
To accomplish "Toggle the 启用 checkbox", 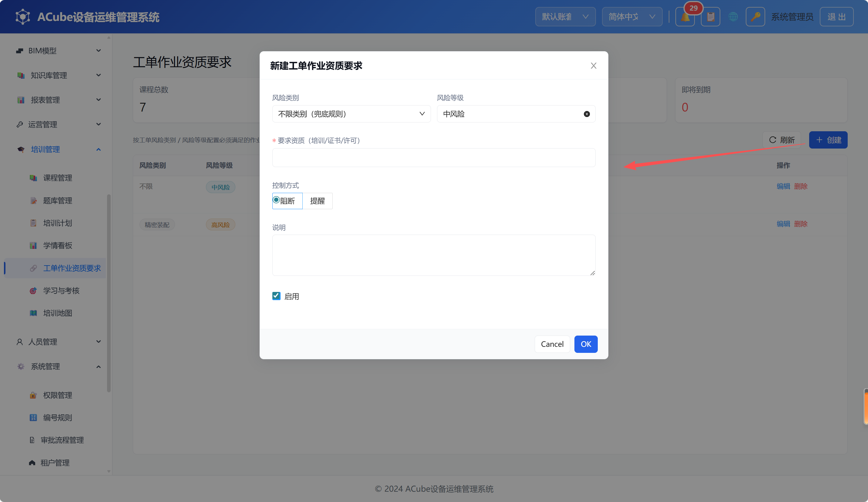I will pyautogui.click(x=276, y=296).
